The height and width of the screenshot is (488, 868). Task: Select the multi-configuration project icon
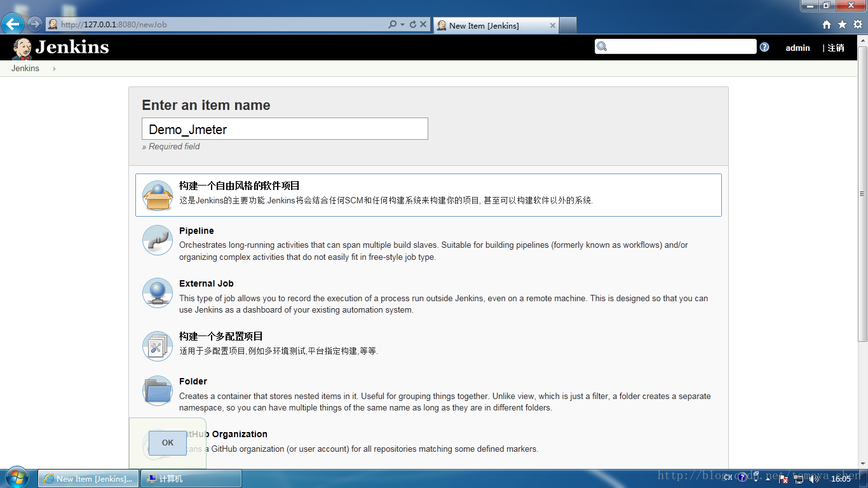coord(157,346)
